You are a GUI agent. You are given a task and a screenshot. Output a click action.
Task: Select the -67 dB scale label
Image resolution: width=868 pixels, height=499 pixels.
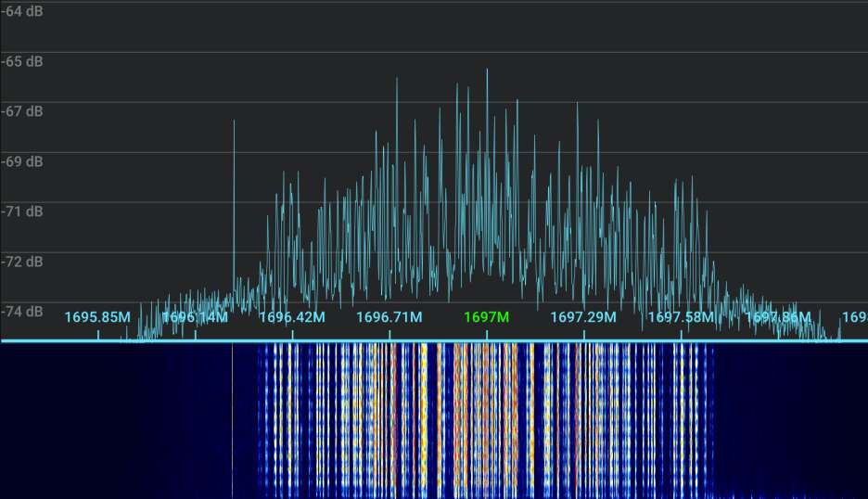coord(21,111)
